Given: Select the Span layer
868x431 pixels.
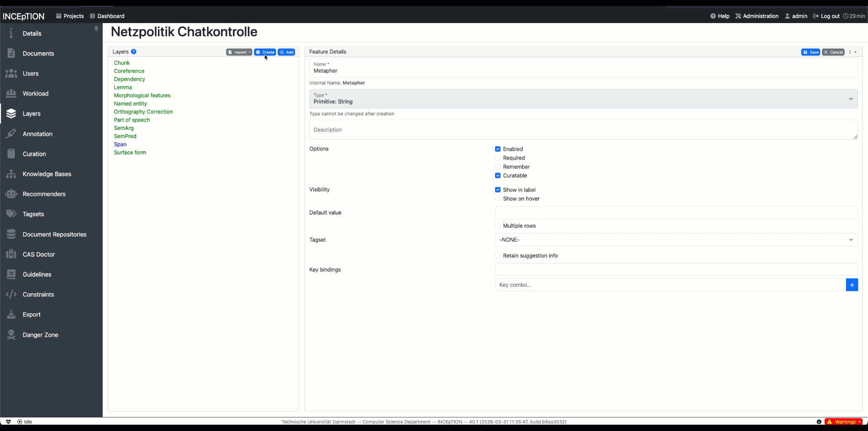Looking at the screenshot, I should (120, 145).
